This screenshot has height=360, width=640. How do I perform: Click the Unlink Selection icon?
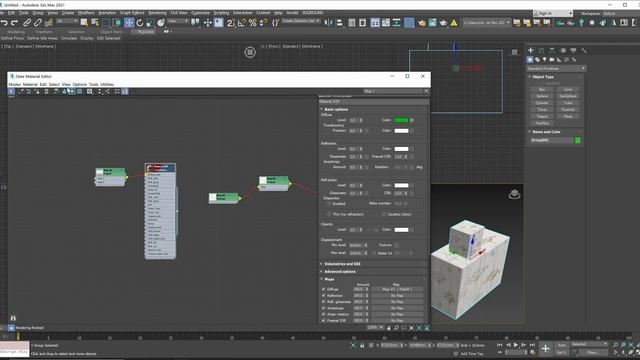38,23
